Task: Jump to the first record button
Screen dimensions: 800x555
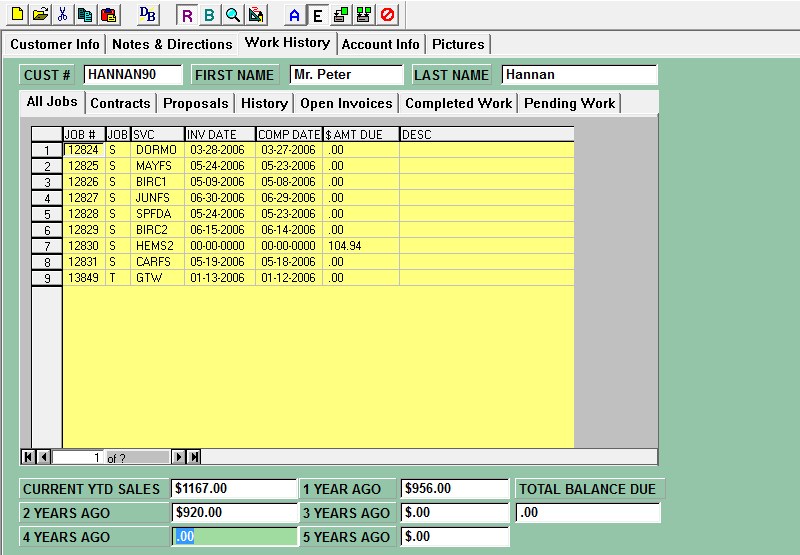Action: (x=28, y=457)
